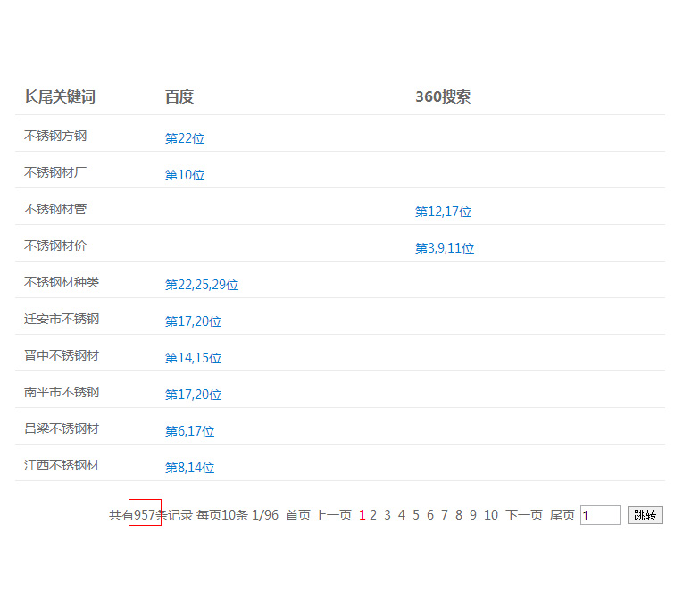683x616 pixels.
Task: Go to pagination page 2
Action: (x=373, y=515)
